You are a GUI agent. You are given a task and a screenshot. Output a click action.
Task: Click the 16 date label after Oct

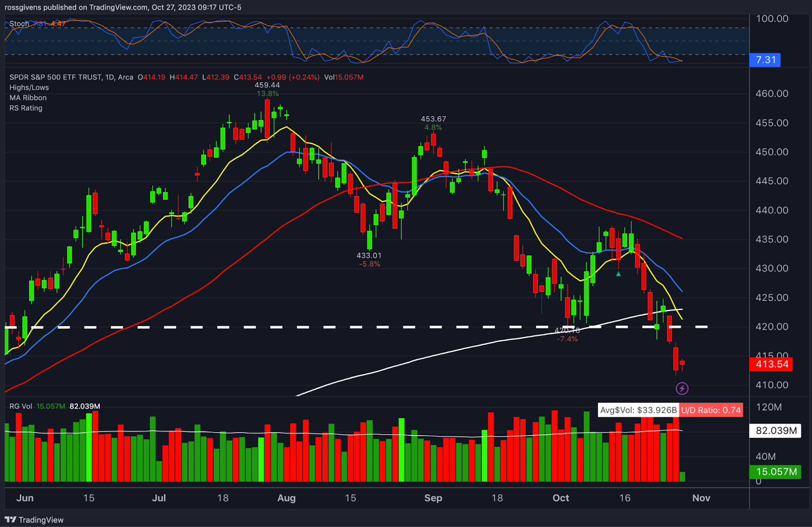tap(625, 498)
